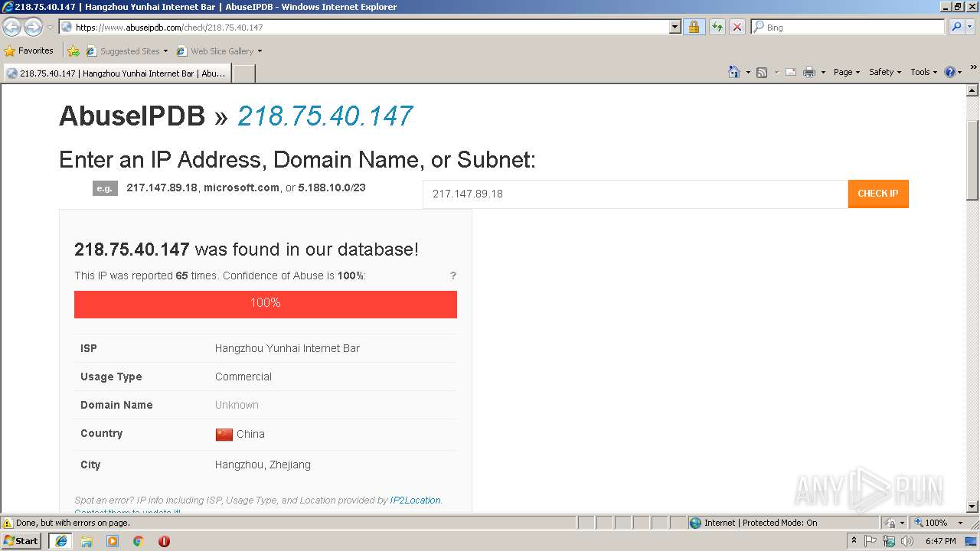Refresh the page with green arrows icon
Image resolution: width=980 pixels, height=551 pixels.
click(x=717, y=28)
